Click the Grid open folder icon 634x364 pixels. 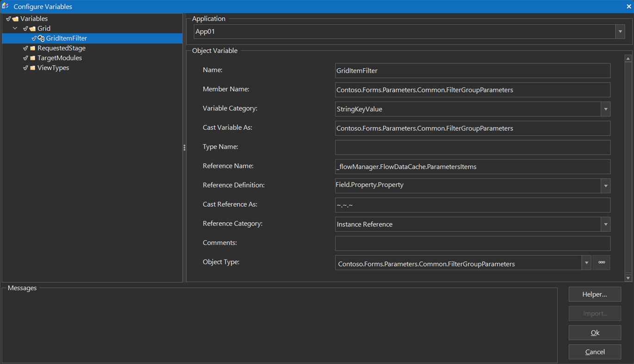click(x=32, y=29)
